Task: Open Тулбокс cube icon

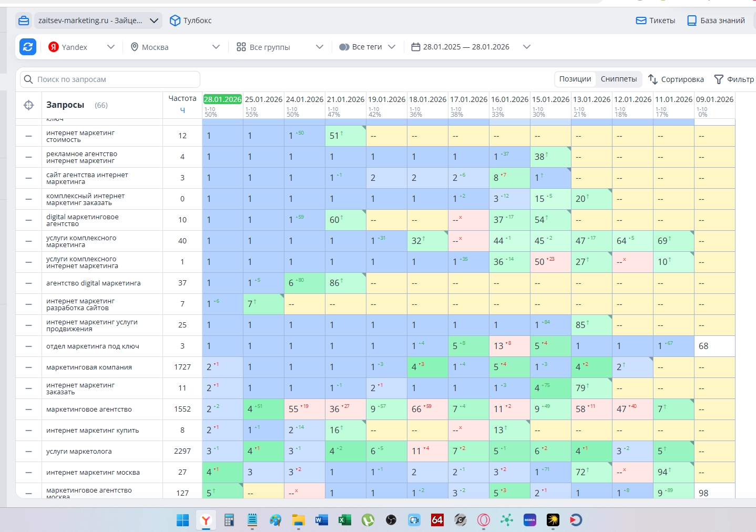Action: 175,21
